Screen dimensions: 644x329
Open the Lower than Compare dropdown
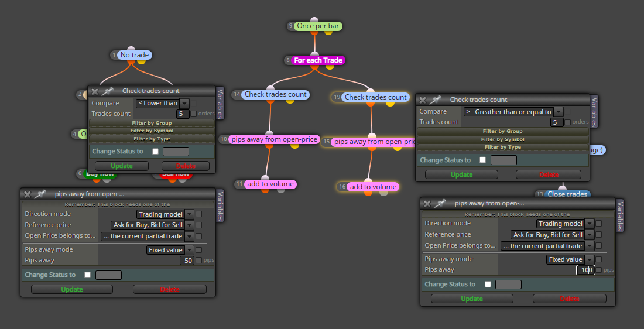162,103
